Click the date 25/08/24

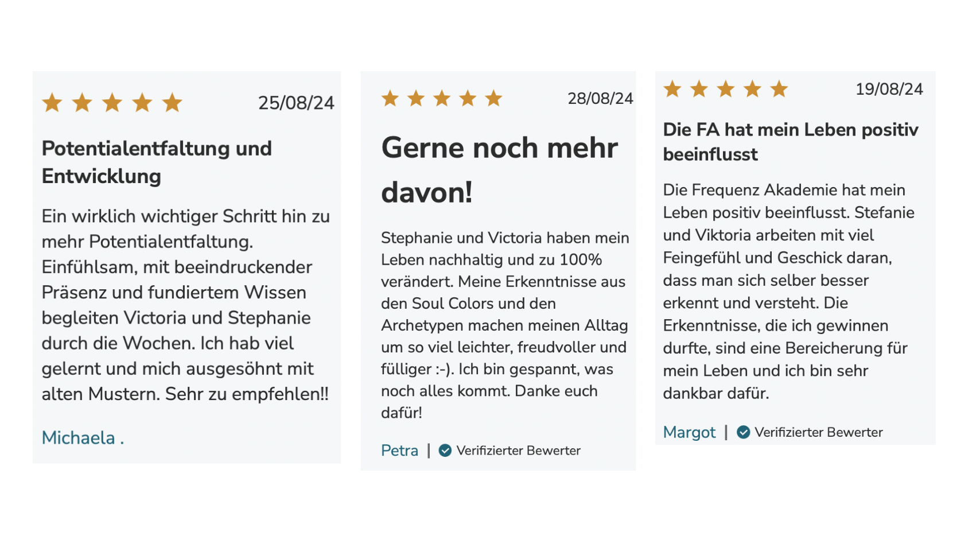296,103
